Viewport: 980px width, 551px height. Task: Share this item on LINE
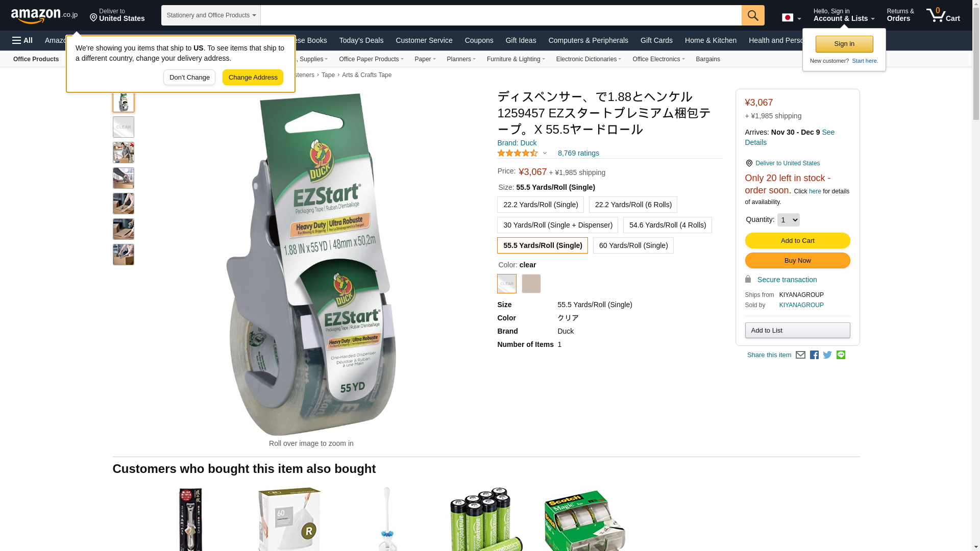[x=841, y=355]
